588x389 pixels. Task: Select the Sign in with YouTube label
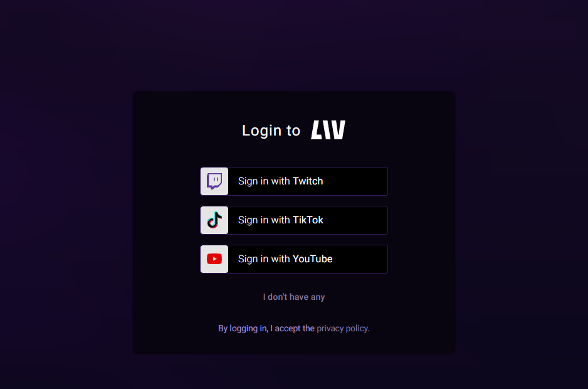[285, 259]
